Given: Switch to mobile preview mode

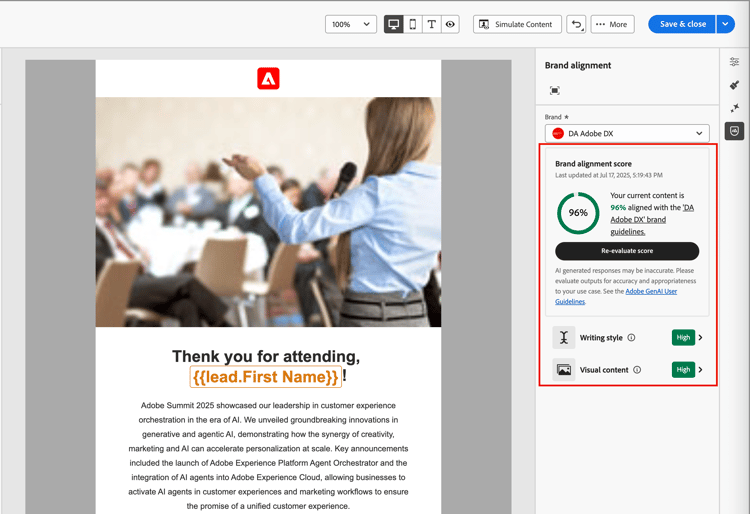Looking at the screenshot, I should pyautogui.click(x=413, y=24).
